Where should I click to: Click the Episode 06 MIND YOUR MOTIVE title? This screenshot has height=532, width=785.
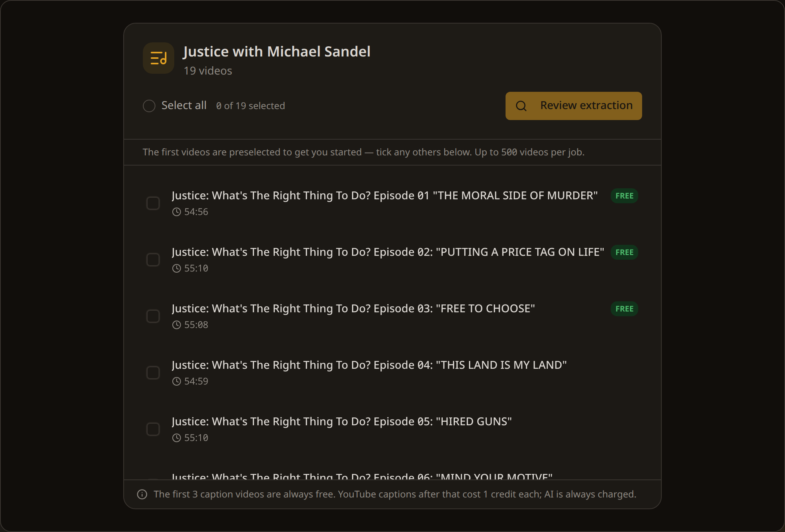click(x=362, y=476)
